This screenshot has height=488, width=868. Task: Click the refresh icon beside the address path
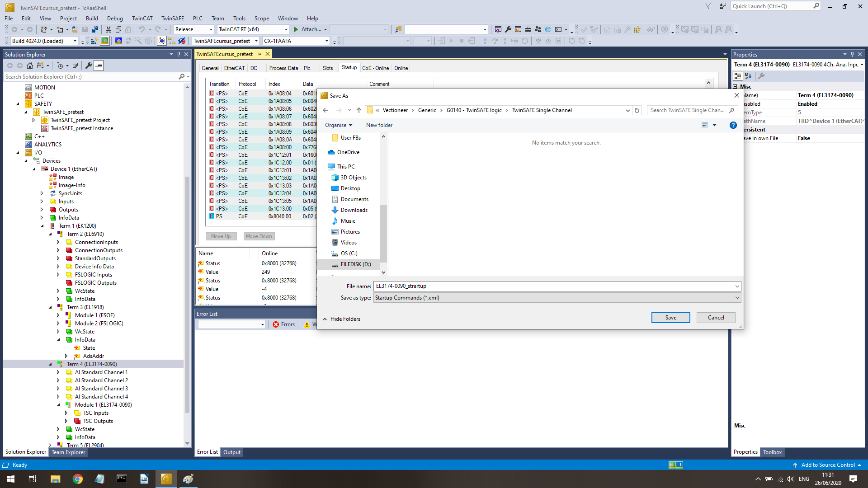click(x=637, y=110)
